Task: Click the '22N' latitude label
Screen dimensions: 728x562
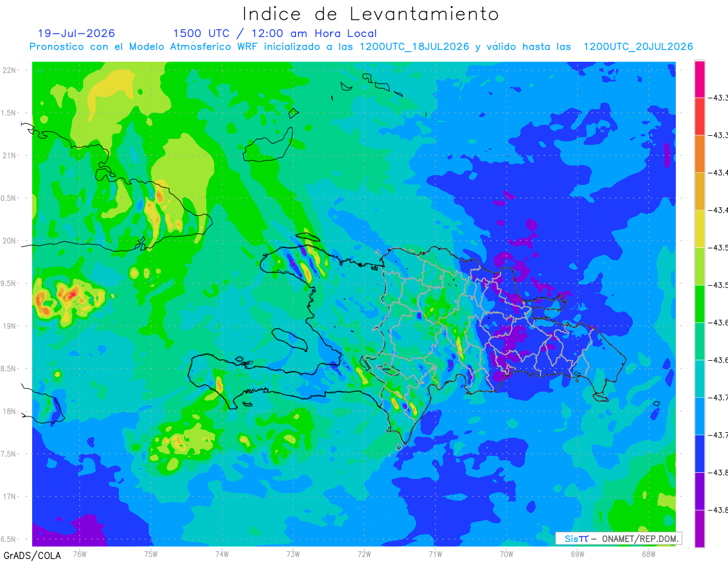Action: (8, 70)
